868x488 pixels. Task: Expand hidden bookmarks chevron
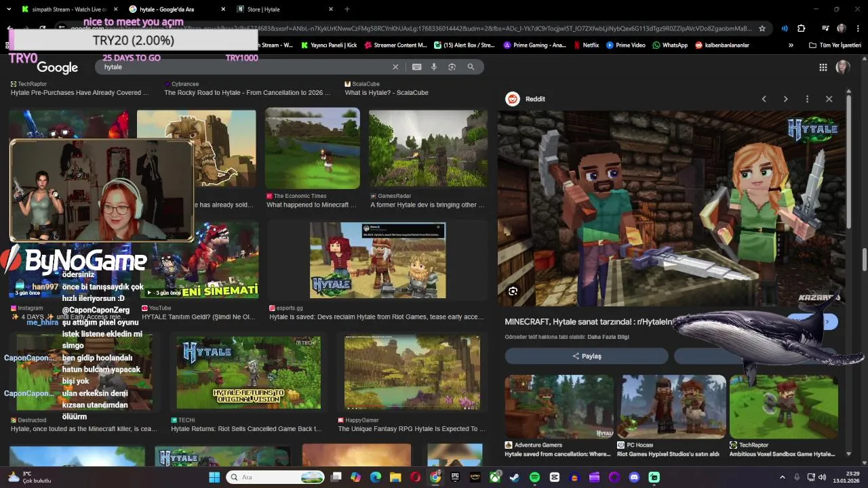coord(791,45)
